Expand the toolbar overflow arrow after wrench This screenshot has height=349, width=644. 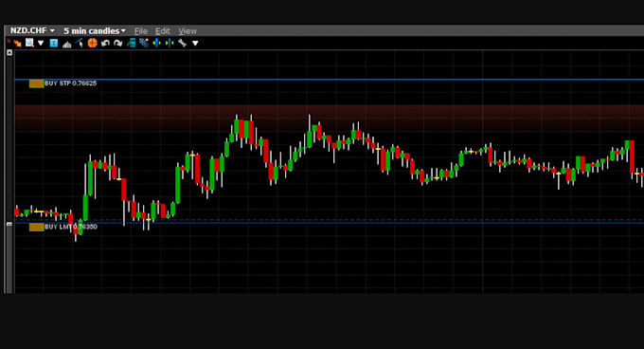coord(195,44)
